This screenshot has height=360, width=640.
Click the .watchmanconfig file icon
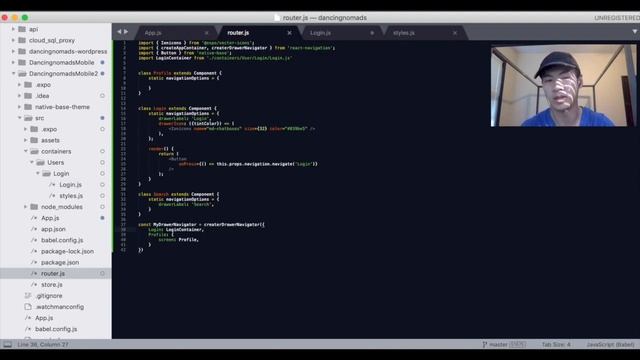click(28, 307)
